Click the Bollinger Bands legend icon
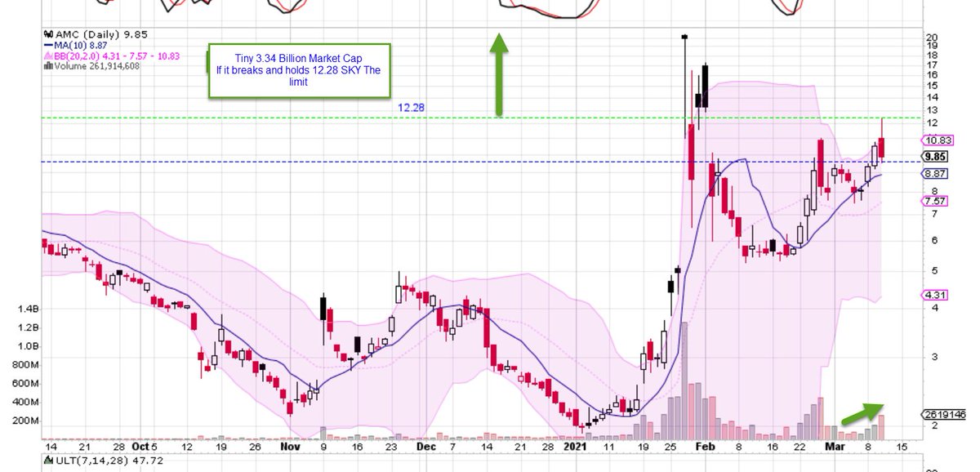 pos(48,56)
